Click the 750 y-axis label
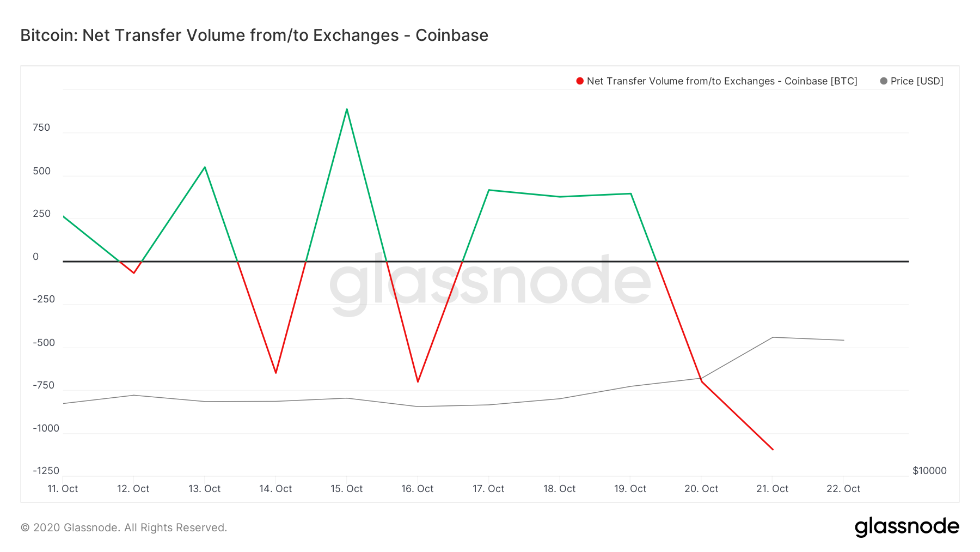 tap(41, 128)
